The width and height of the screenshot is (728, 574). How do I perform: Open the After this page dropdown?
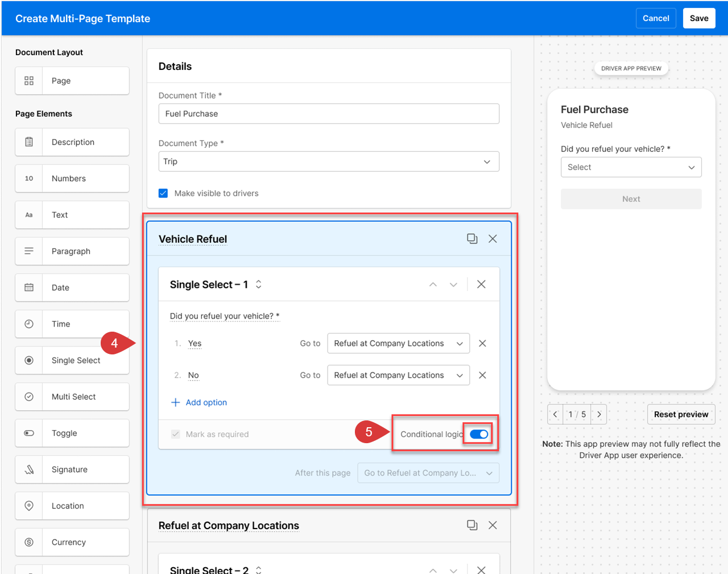[x=428, y=473]
